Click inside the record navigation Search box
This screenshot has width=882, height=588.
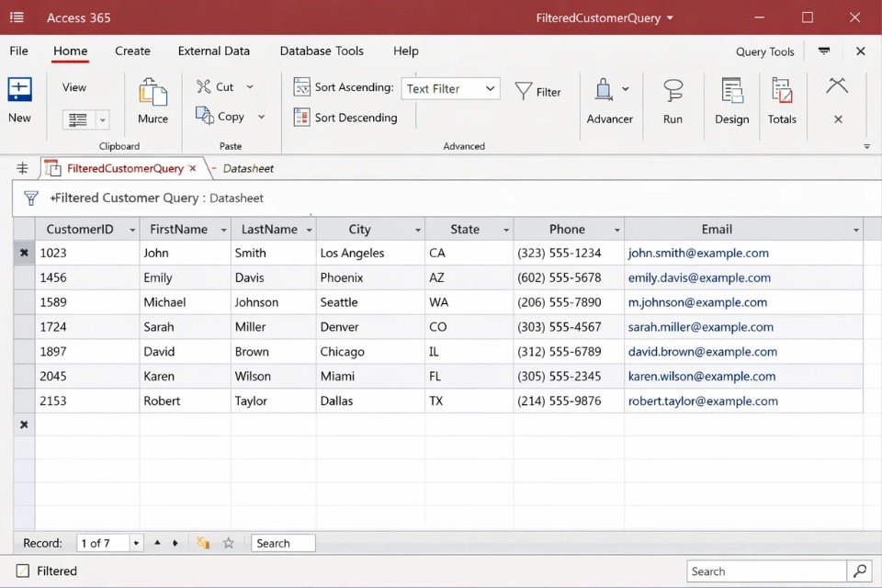click(x=283, y=543)
